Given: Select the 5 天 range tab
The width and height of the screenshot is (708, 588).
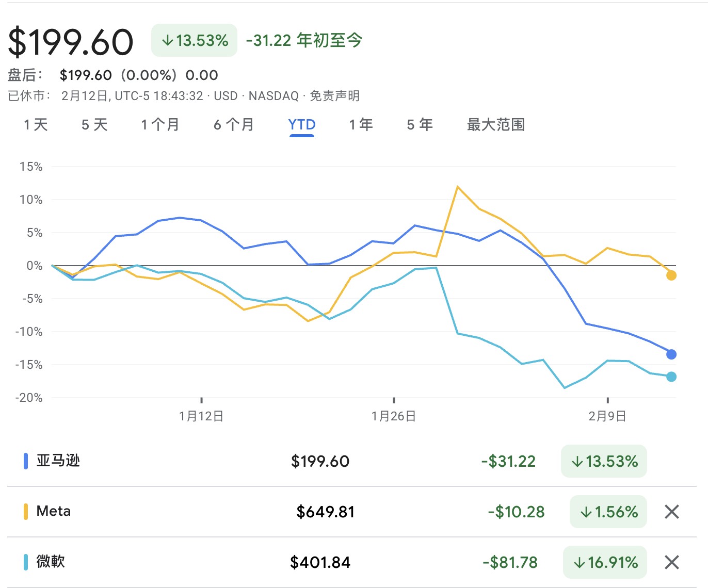Looking at the screenshot, I should pos(94,125).
